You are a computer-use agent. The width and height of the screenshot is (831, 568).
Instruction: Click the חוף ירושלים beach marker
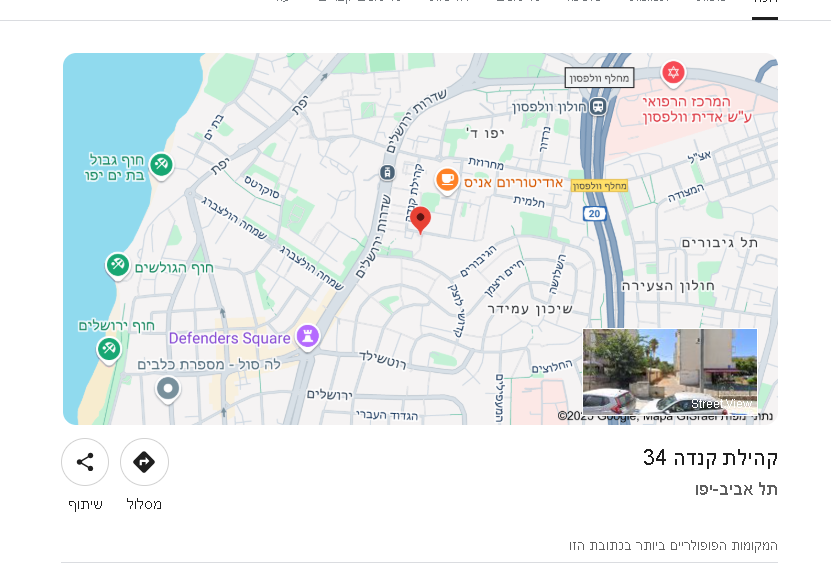coord(109,349)
